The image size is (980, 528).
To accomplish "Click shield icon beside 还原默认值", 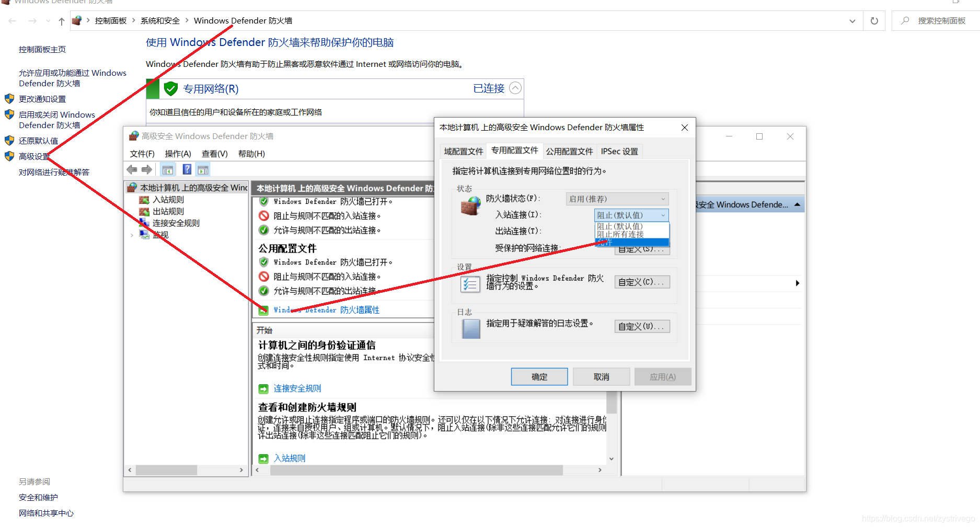I will pos(9,141).
